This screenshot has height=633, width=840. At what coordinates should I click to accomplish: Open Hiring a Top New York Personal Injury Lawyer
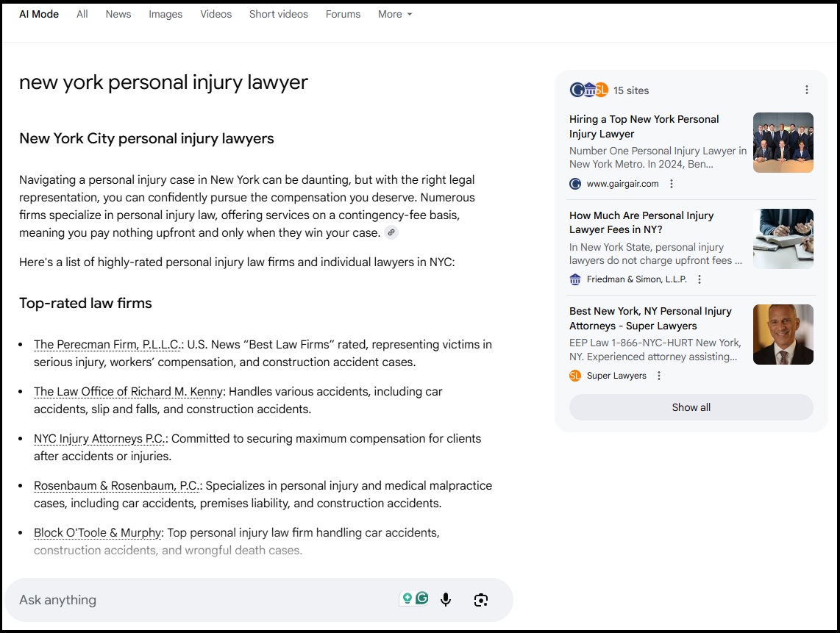point(644,126)
